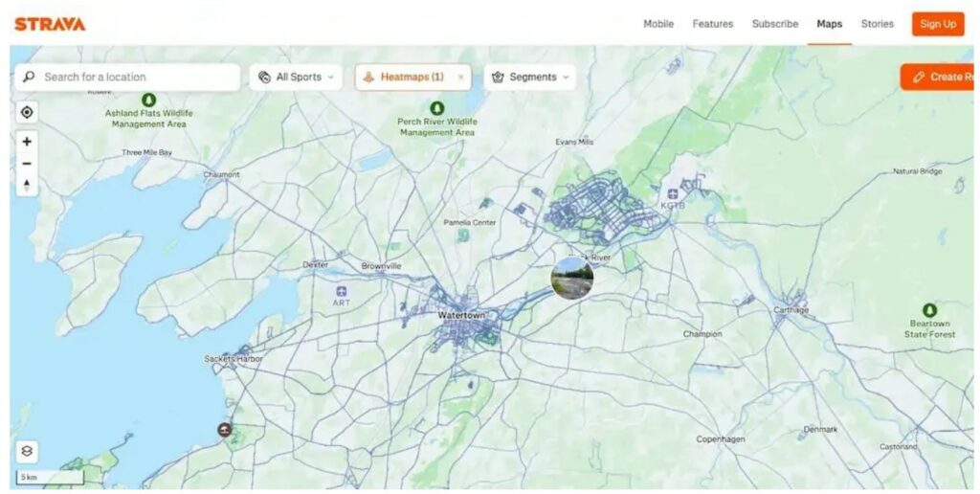Image resolution: width=980 pixels, height=494 pixels.
Task: Click the Three Mile Bay label
Action: tap(146, 152)
